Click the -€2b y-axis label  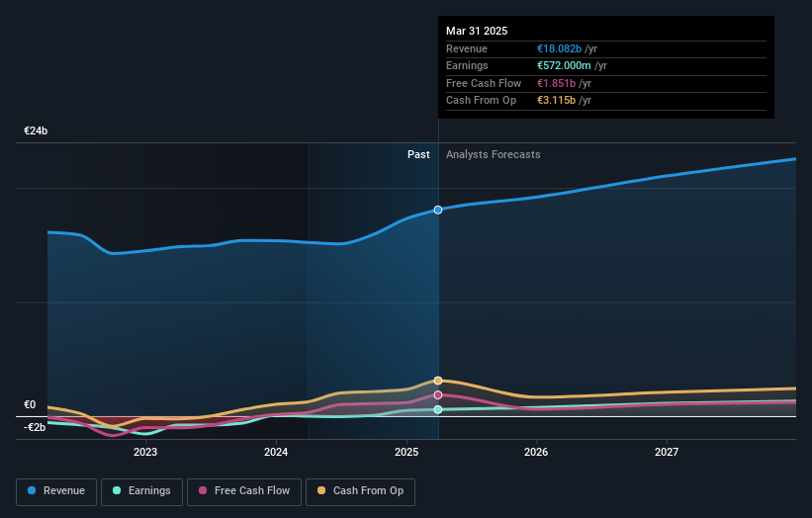(x=35, y=427)
